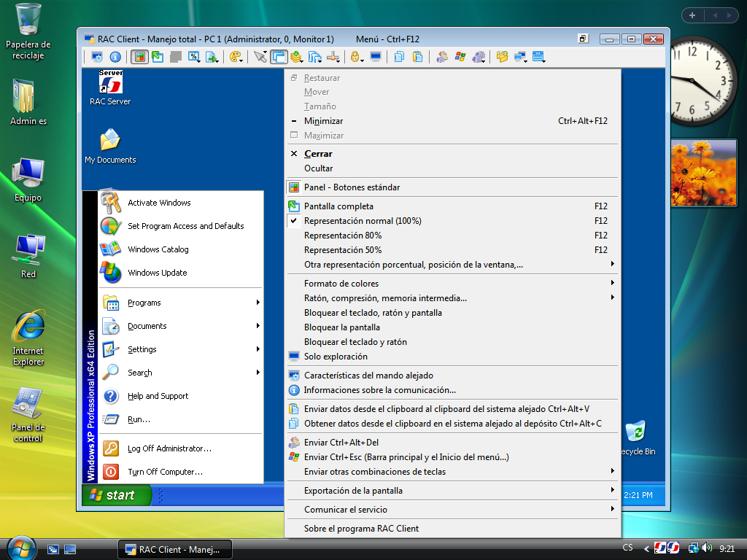Click the yellow folders toolbar icon
Viewport: 747px width, 560px height.
pos(502,57)
